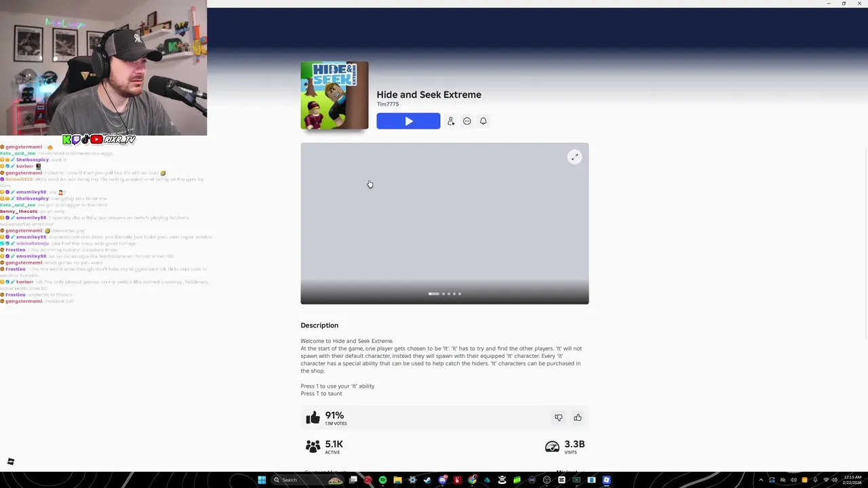Click the yellow tray application icon
This screenshot has width=868, height=488.
pyautogui.click(x=804, y=480)
